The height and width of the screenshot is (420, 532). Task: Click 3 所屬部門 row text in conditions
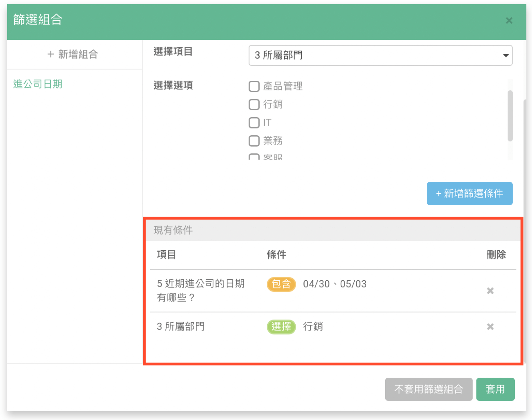click(x=181, y=326)
